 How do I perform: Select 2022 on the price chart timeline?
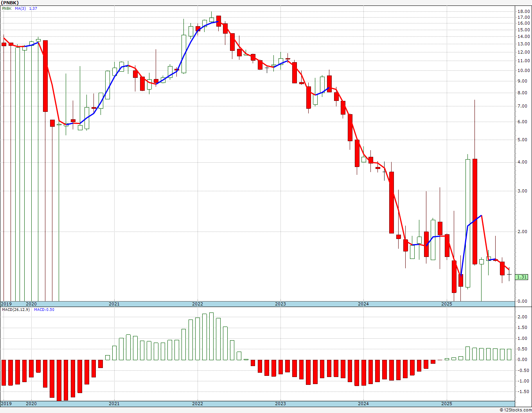click(198, 304)
